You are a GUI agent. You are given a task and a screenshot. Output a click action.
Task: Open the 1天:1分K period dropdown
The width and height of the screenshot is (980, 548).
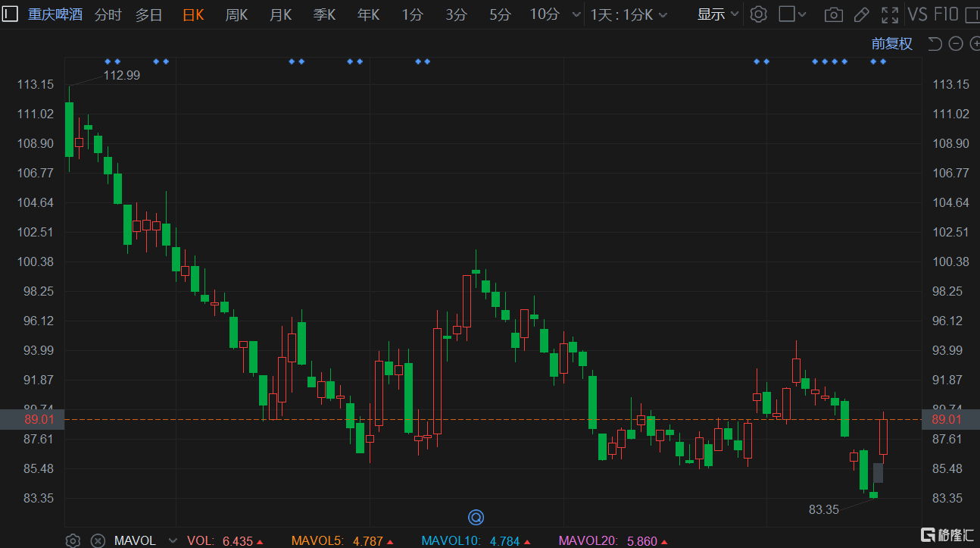click(629, 14)
